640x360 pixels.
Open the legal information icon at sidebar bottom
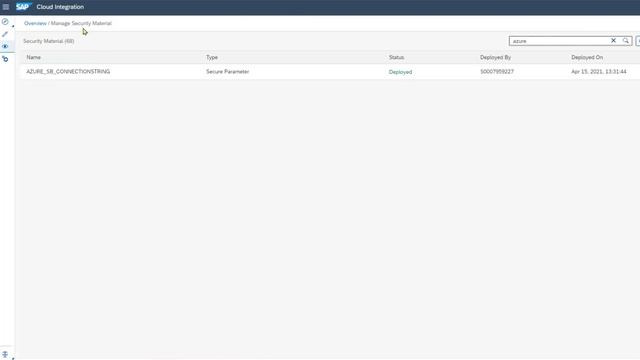5,354
